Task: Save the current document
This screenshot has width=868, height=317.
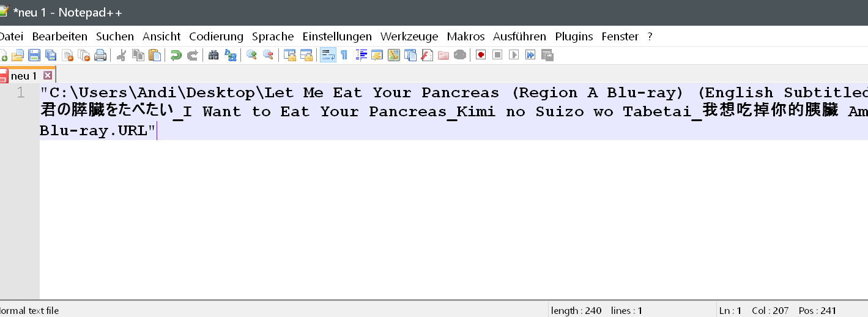Action: (x=34, y=55)
